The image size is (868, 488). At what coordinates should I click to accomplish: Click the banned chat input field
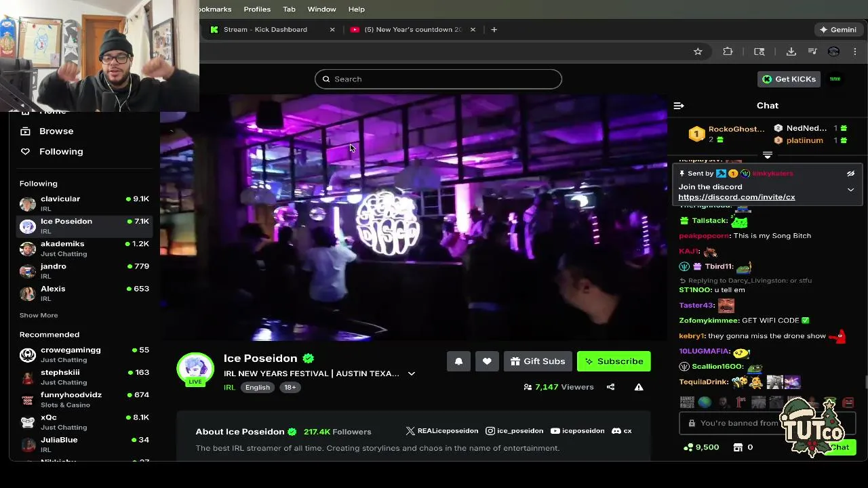tap(767, 423)
